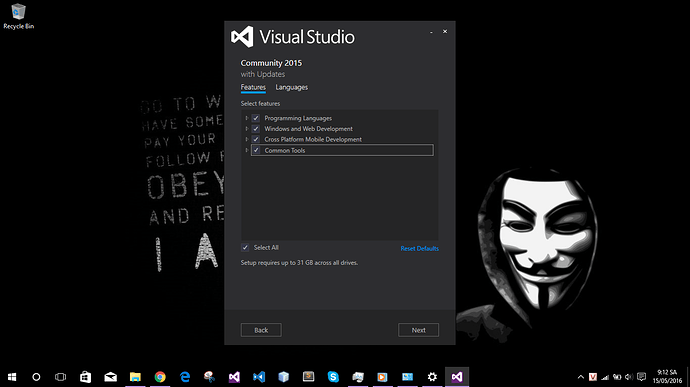Uncheck the Common Tools checkbox

point(256,150)
